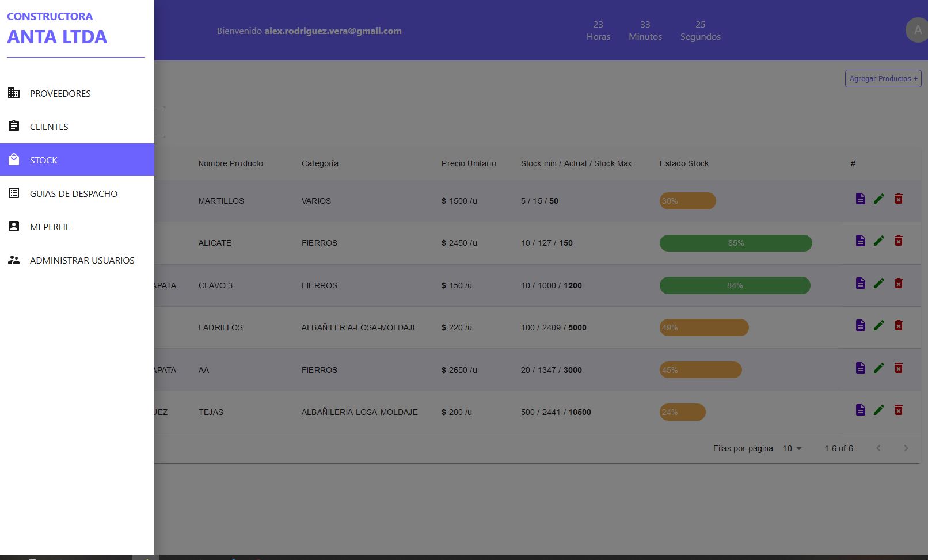View details document icon for ALICATE
928x560 pixels.
pos(861,241)
